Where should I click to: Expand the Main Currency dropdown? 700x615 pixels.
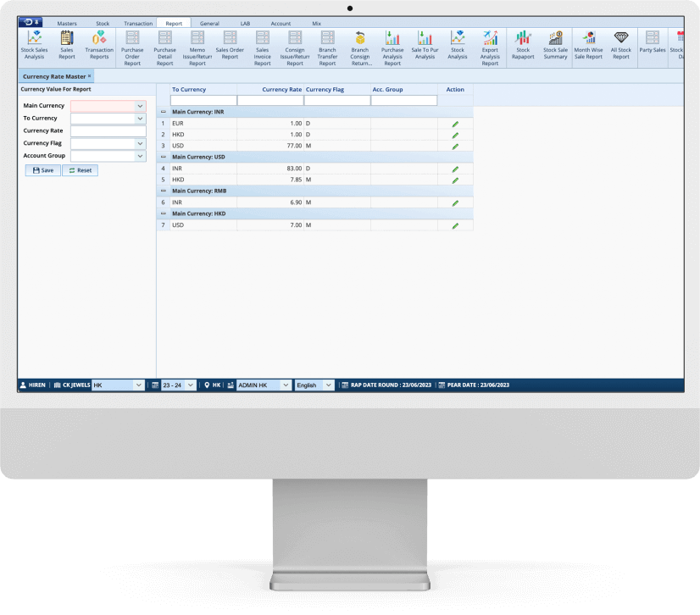[141, 106]
